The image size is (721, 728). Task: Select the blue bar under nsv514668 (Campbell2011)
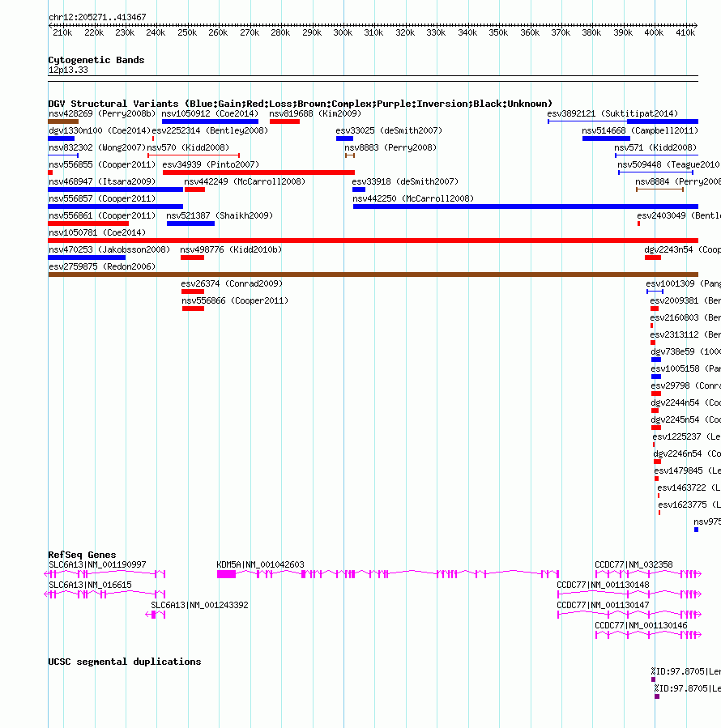606,138
